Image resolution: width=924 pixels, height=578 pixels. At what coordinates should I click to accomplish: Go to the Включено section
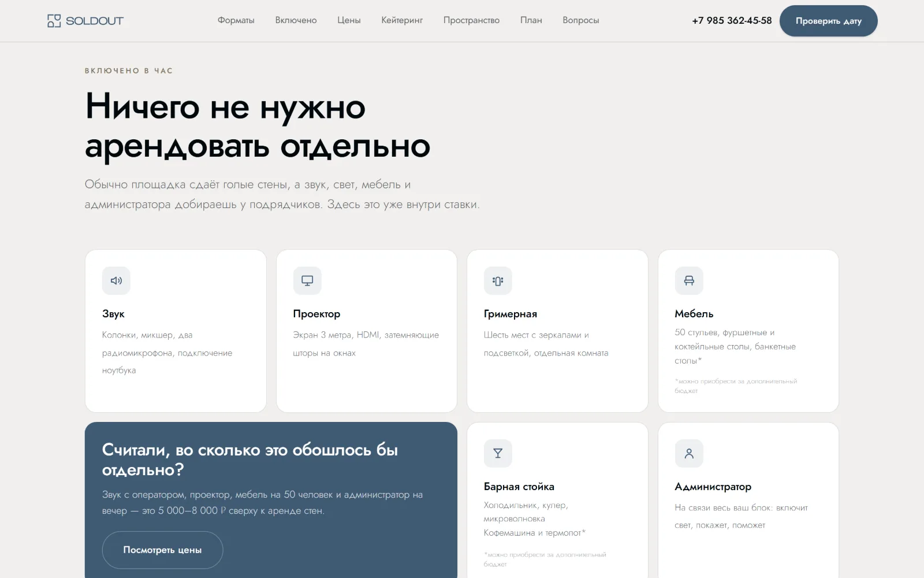296,20
